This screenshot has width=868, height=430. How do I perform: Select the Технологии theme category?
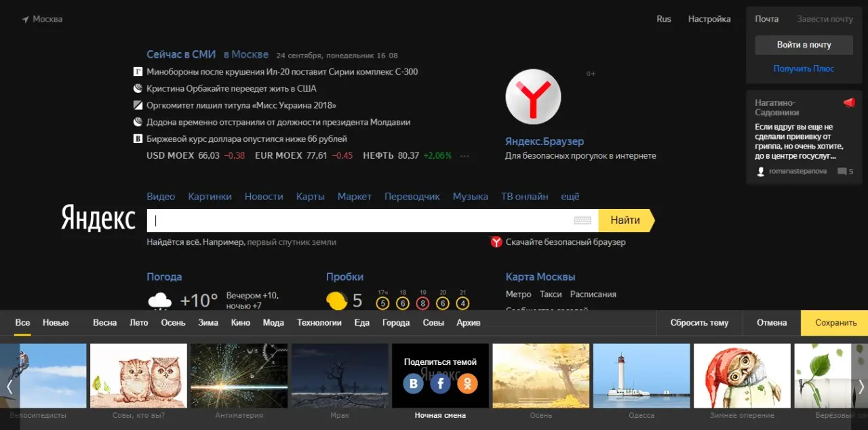click(319, 323)
